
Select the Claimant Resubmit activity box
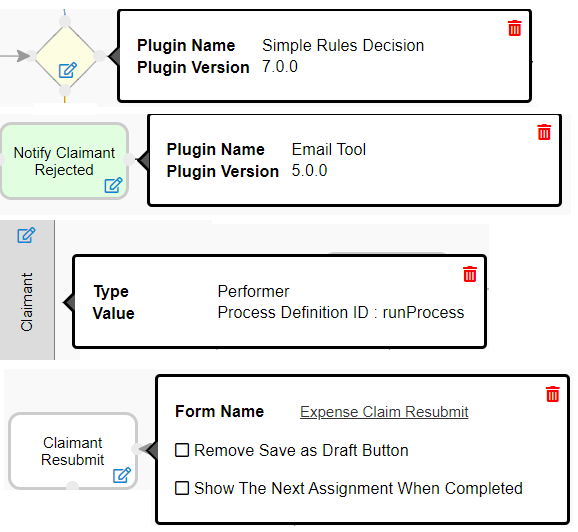coord(73,451)
